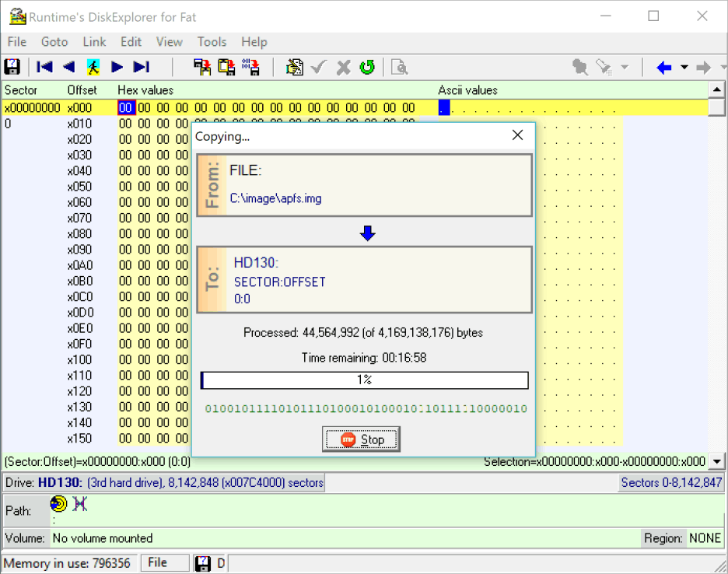Click the green refresh arrow icon
The height and width of the screenshot is (574, 728).
[x=367, y=67]
